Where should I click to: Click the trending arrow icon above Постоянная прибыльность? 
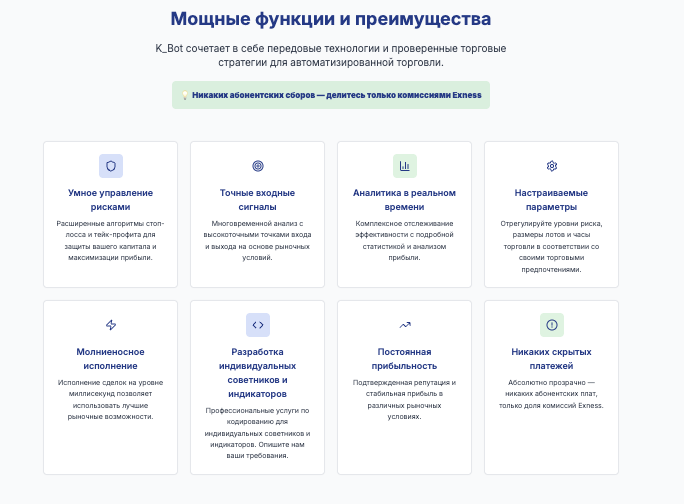(x=405, y=325)
